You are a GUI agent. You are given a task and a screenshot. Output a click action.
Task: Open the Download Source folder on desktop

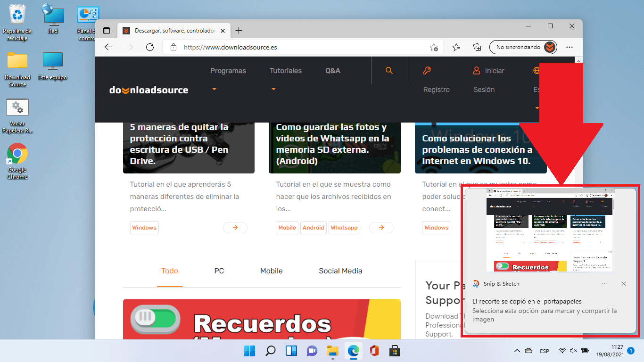coord(17,69)
